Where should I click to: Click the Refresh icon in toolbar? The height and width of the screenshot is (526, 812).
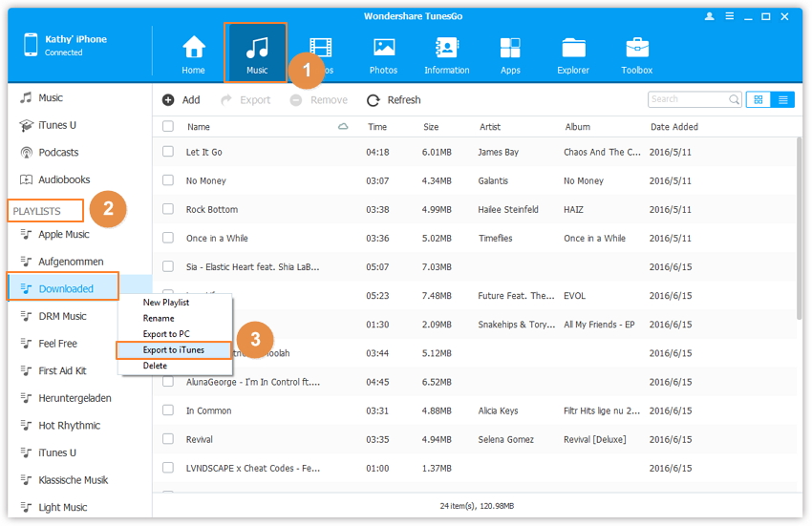pyautogui.click(x=374, y=100)
